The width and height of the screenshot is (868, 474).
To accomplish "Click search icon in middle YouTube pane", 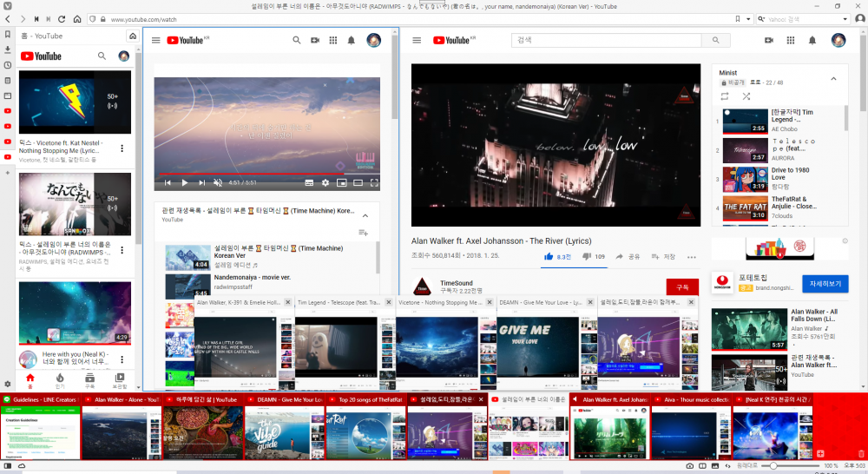I will click(x=297, y=40).
